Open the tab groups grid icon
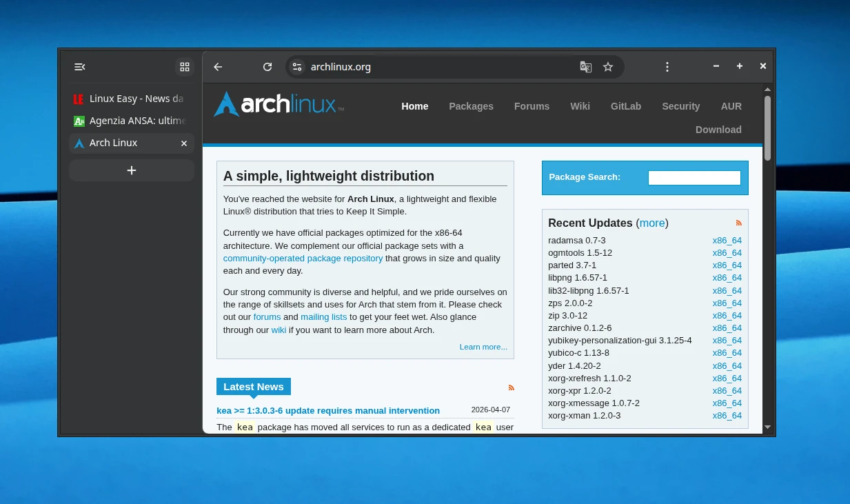Image resolution: width=850 pixels, height=504 pixels. (184, 67)
